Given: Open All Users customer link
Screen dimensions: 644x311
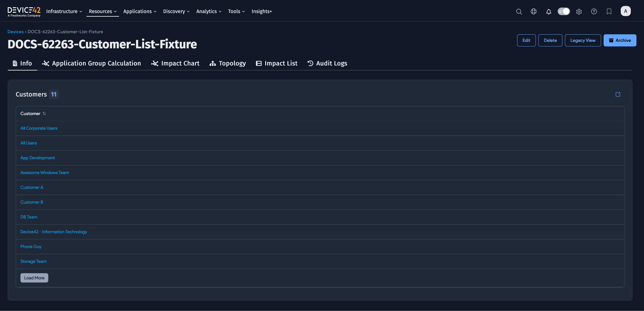Looking at the screenshot, I should [x=28, y=143].
